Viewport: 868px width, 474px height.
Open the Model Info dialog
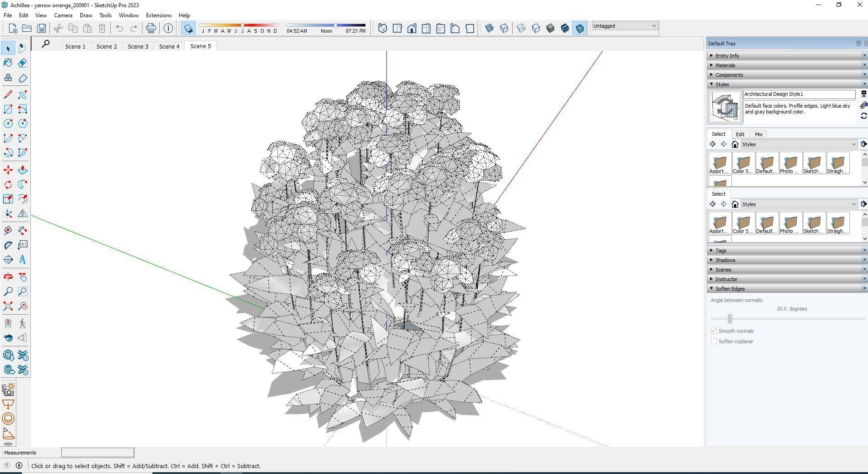click(x=168, y=28)
